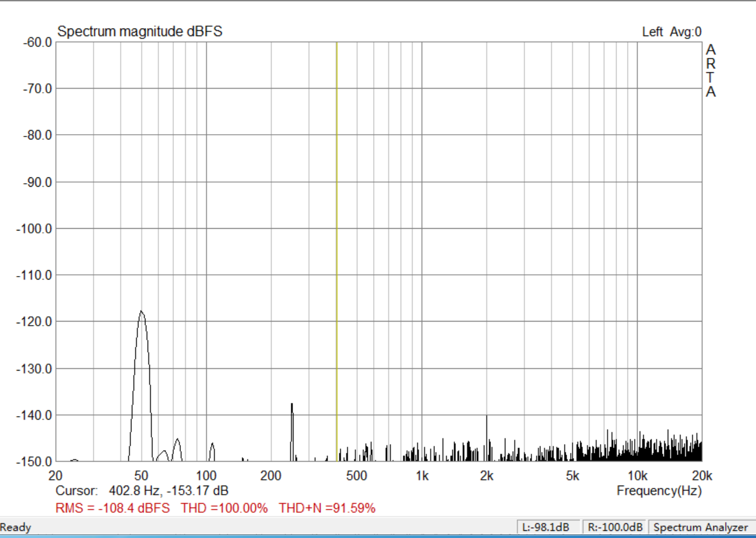The image size is (756, 538).
Task: Click the 'Spectrum Analyzer' status pane
Action: (701, 527)
